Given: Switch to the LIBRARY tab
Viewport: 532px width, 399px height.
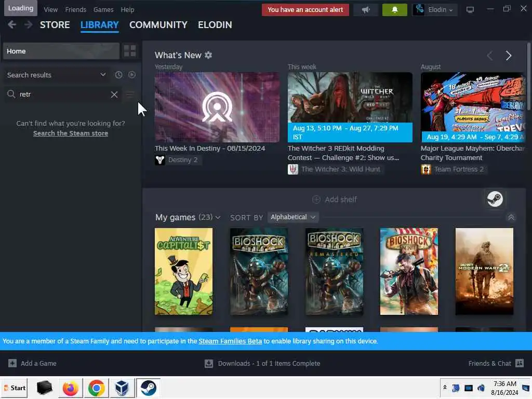Looking at the screenshot, I should 99,25.
